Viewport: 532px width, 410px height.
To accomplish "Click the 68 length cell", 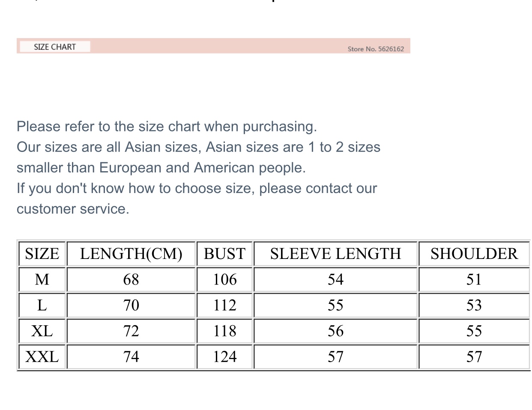I will (131, 279).
